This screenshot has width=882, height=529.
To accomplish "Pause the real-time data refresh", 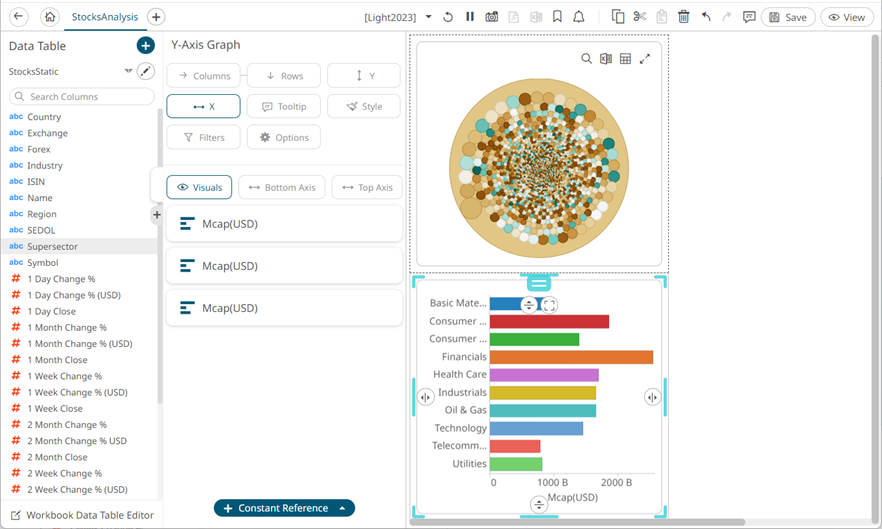I will pyautogui.click(x=470, y=17).
